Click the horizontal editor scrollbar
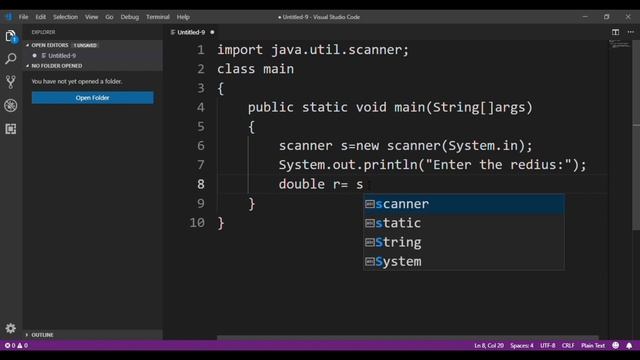The width and height of the screenshot is (640, 360). (407, 338)
